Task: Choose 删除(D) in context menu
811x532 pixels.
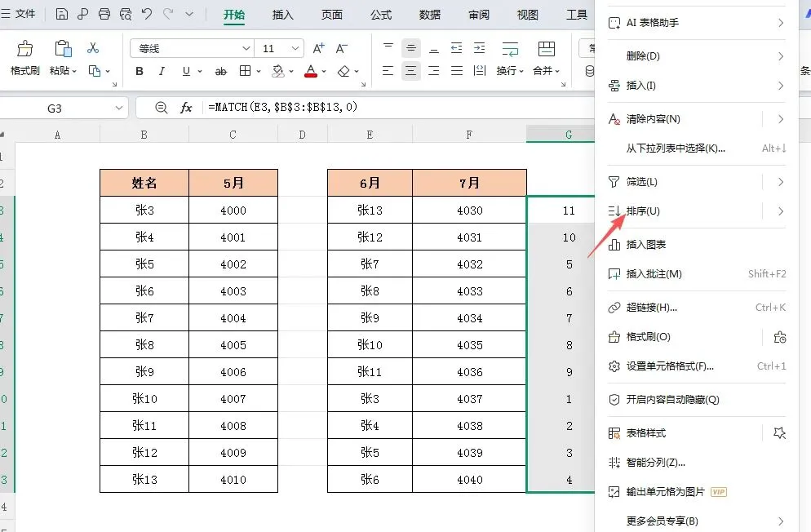Action: [x=696, y=55]
